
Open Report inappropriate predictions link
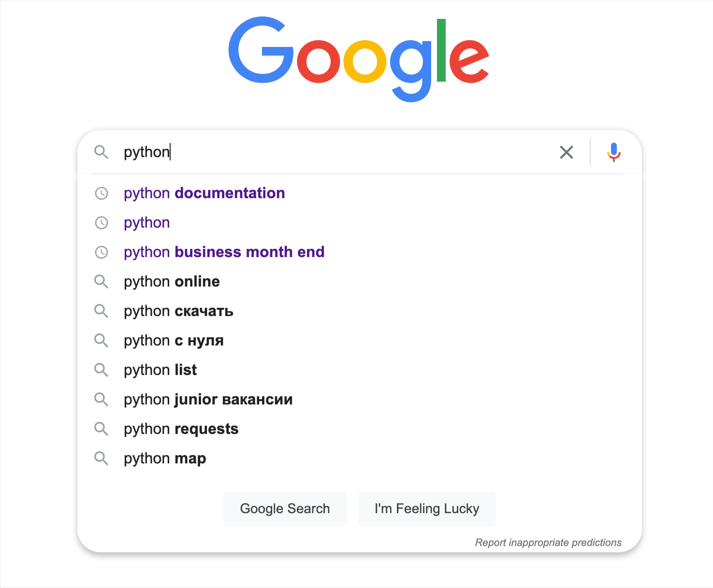[x=548, y=543]
